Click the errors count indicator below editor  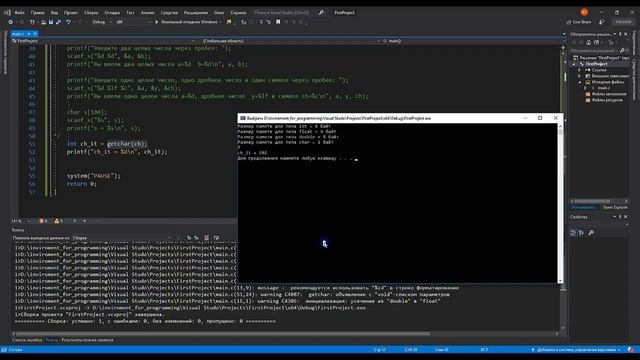[x=43, y=221]
